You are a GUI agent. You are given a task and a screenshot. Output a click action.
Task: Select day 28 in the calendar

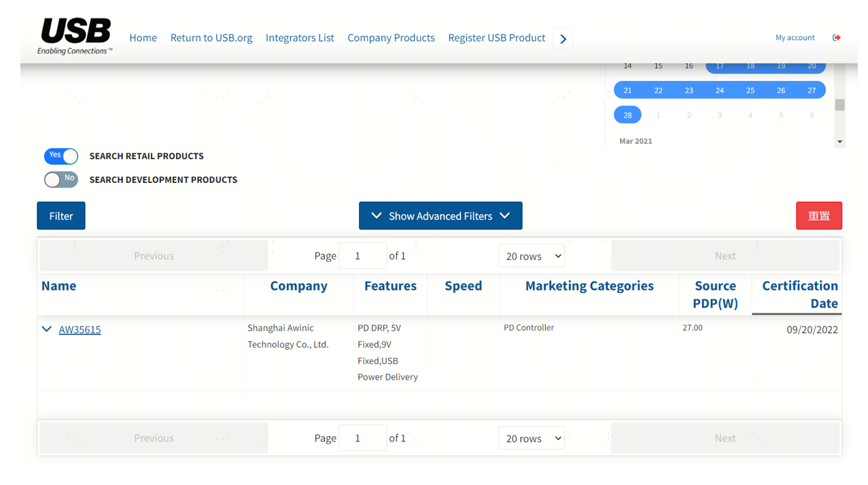(x=627, y=115)
